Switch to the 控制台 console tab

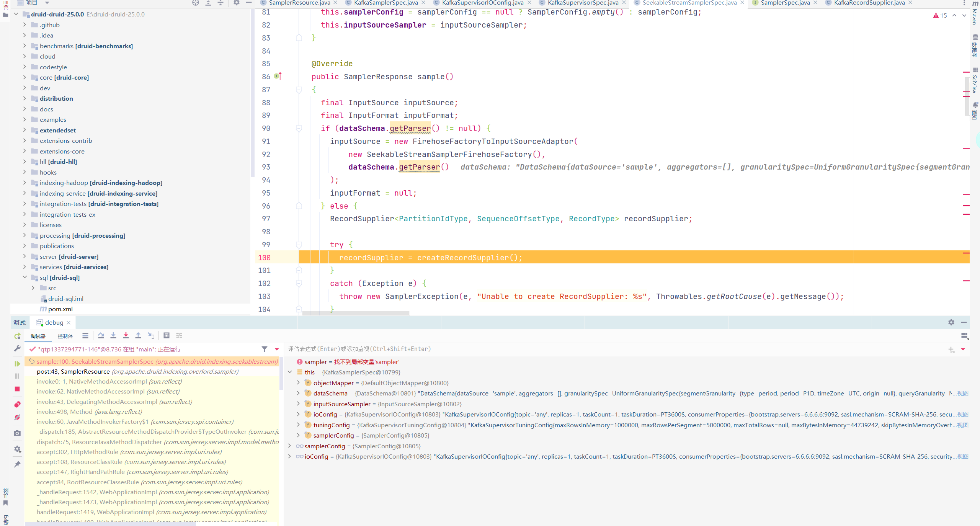pos(65,336)
